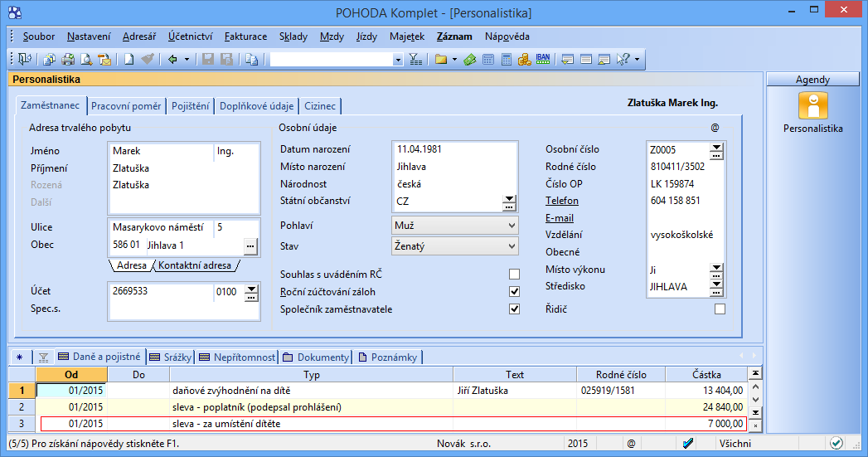Click the coins icon in the toolbar
The width and height of the screenshot is (868, 457).
coord(524,60)
